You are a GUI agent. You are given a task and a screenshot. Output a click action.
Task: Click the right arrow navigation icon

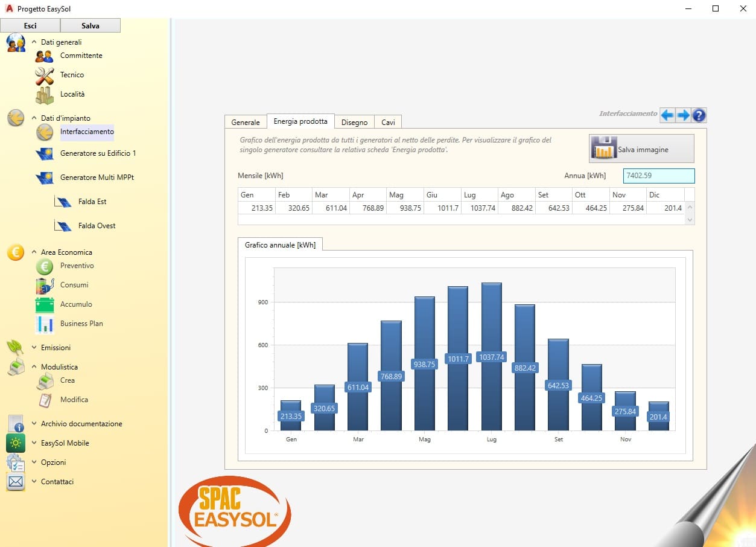pyautogui.click(x=683, y=115)
